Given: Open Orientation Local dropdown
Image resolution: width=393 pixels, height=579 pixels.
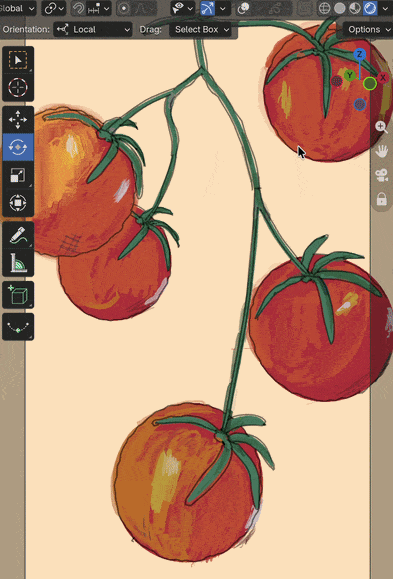Looking at the screenshot, I should tap(92, 29).
